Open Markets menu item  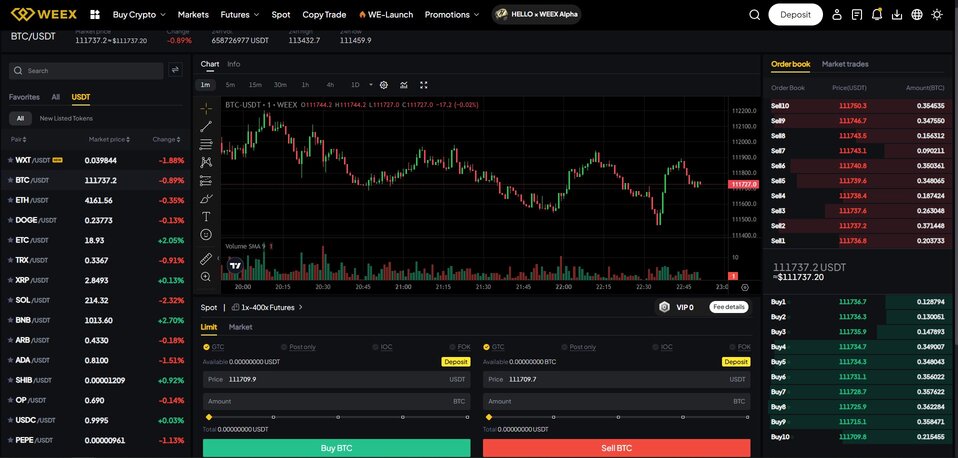(x=193, y=15)
